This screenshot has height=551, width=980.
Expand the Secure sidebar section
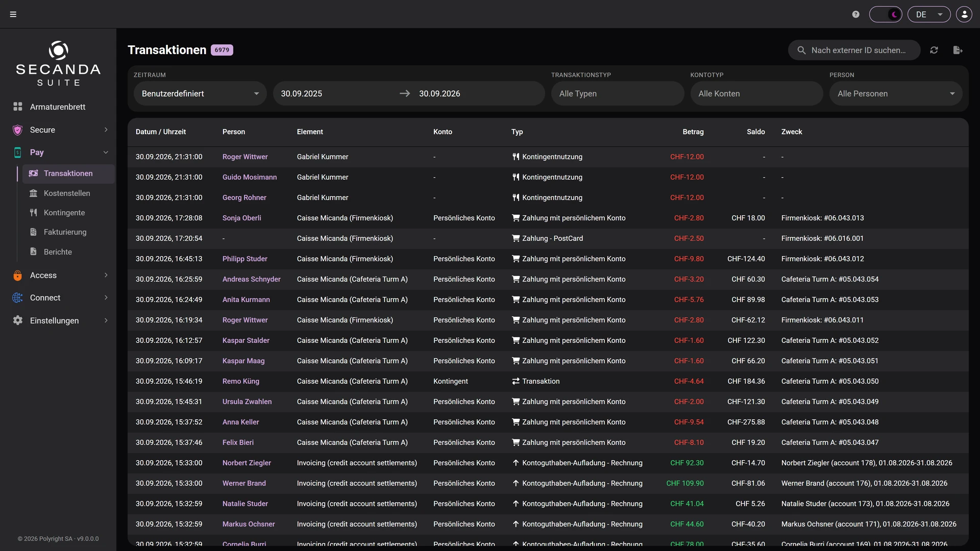tap(58, 130)
